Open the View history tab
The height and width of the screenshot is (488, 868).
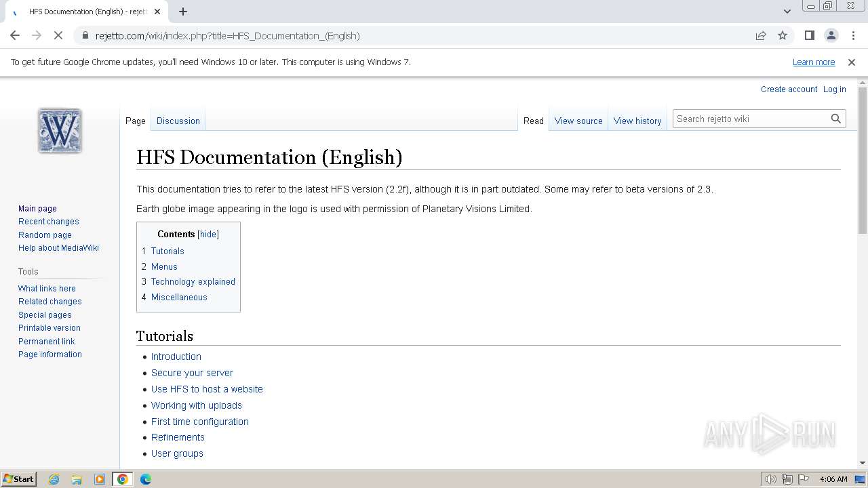637,121
